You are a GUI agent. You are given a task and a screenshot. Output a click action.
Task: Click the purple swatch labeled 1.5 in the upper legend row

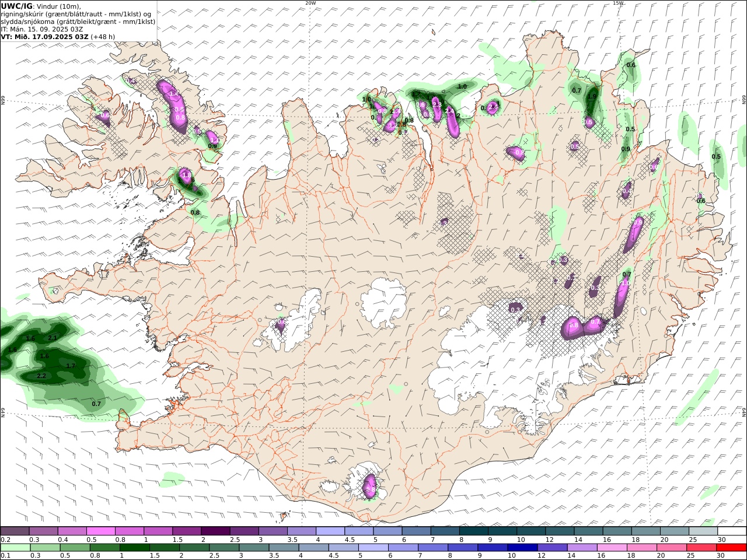186,531
